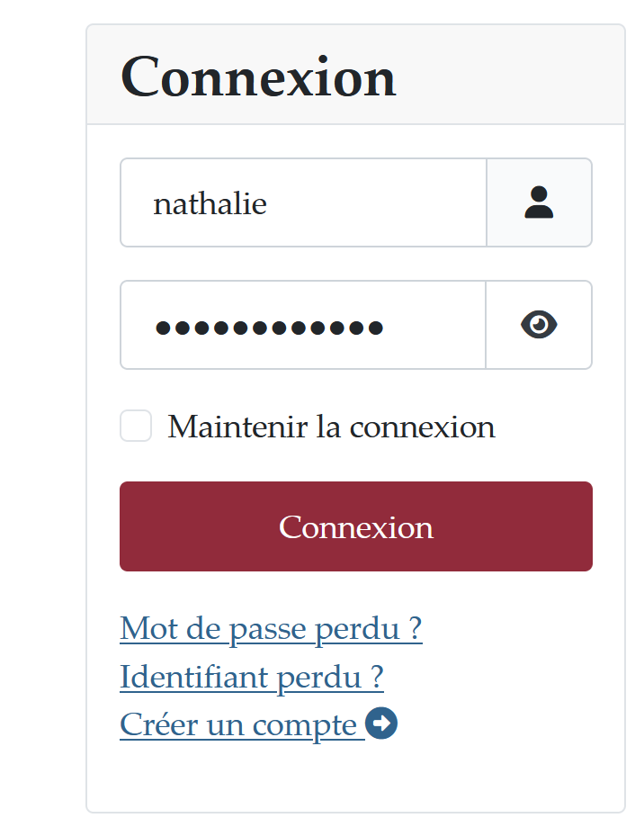Click the arrow circle icon after Créer un compte

pos(382,724)
